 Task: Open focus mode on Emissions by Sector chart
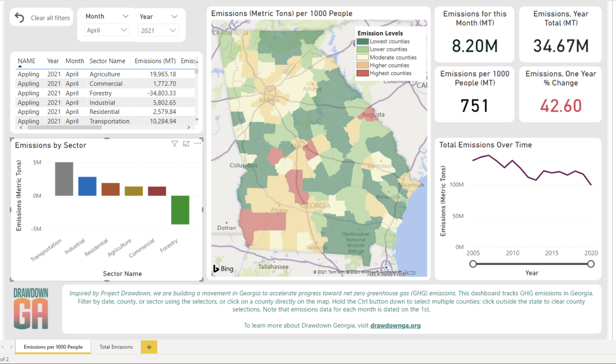[186, 144]
